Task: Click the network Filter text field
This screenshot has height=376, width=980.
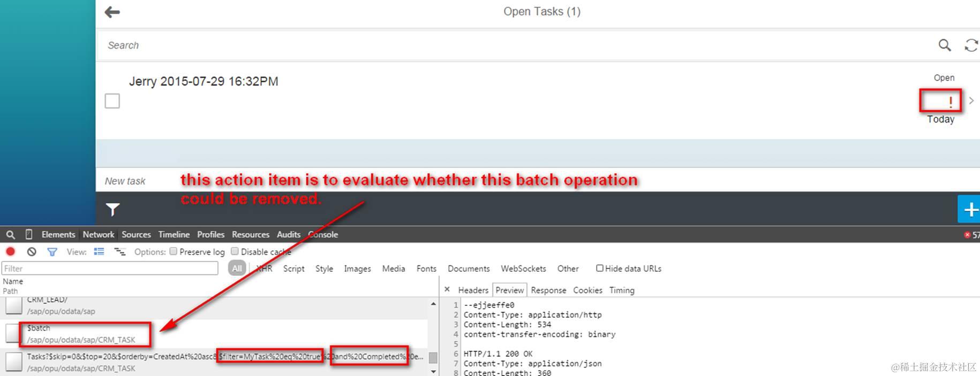Action: pos(110,268)
